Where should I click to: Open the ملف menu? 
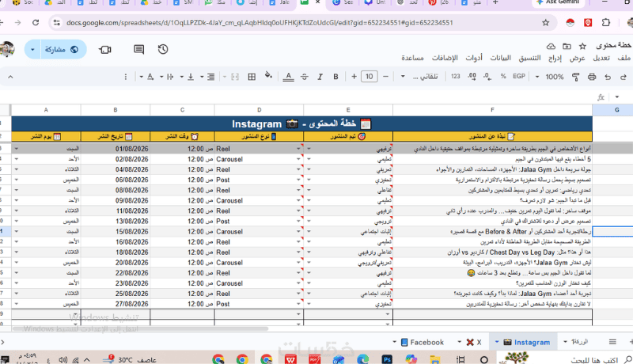[x=624, y=58]
